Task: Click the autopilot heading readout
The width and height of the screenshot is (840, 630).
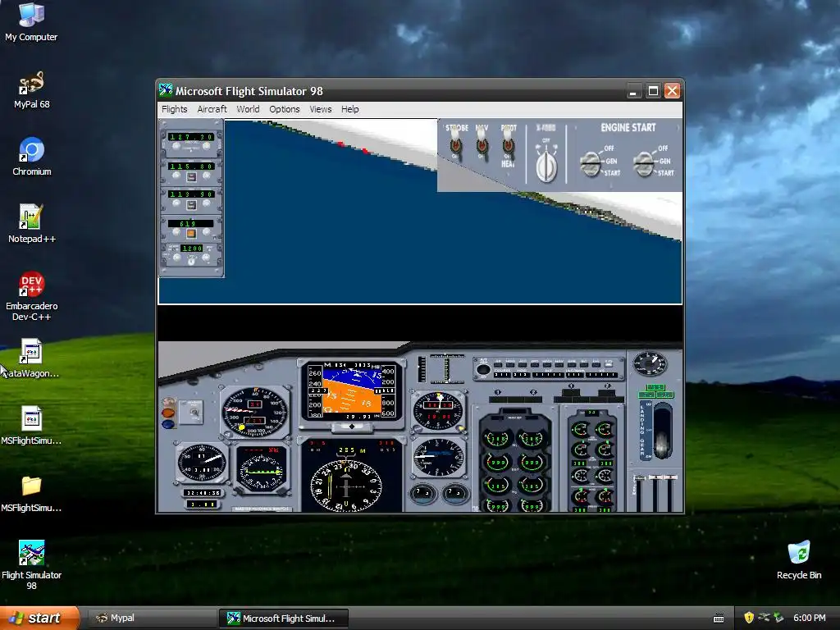Action: coord(522,374)
